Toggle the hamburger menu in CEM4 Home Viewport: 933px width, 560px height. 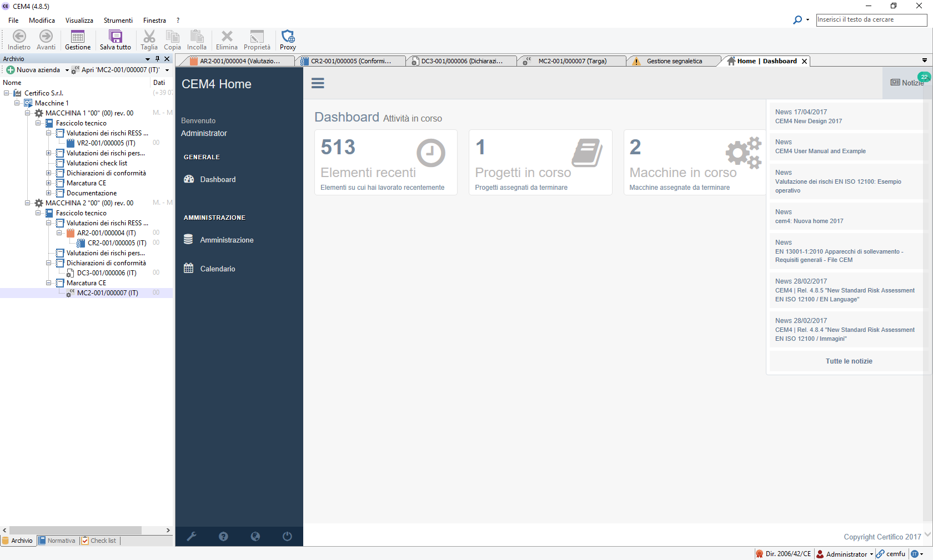click(x=318, y=83)
